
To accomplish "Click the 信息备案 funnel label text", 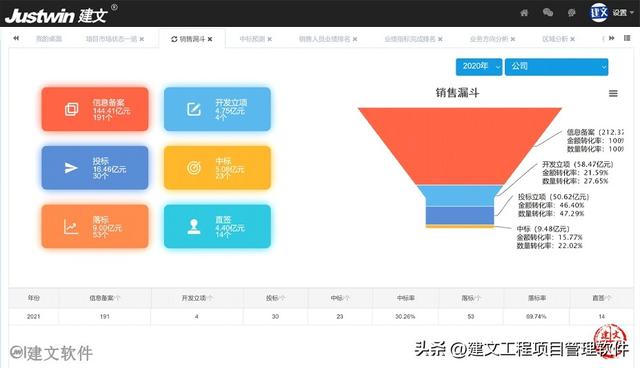I will pos(595,140).
